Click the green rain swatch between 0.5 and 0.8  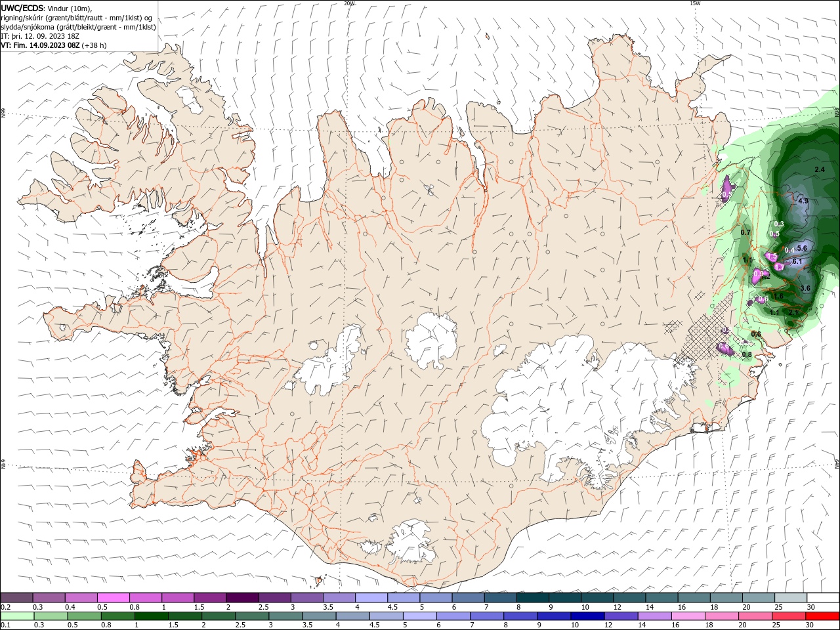pyautogui.click(x=84, y=616)
